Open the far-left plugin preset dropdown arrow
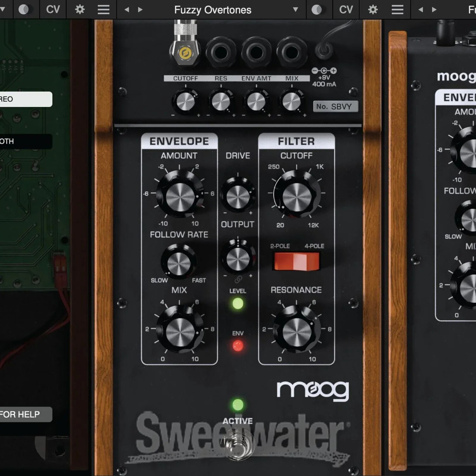 3,10
